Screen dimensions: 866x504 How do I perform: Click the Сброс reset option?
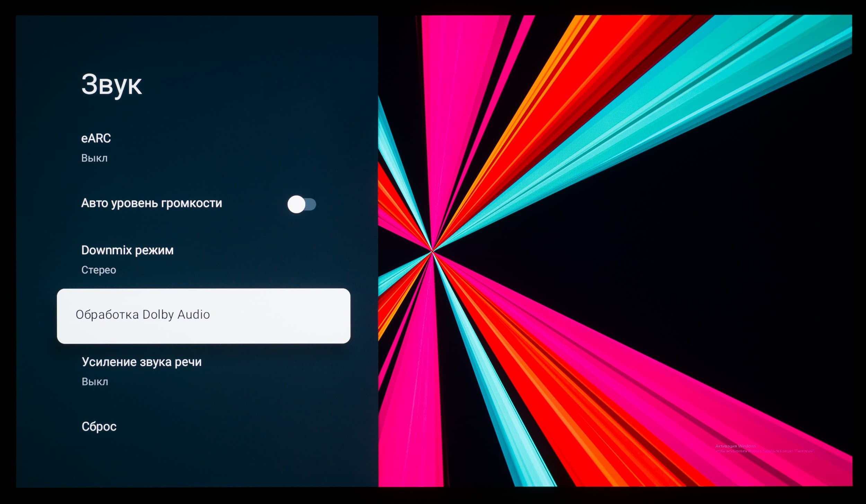tap(99, 426)
